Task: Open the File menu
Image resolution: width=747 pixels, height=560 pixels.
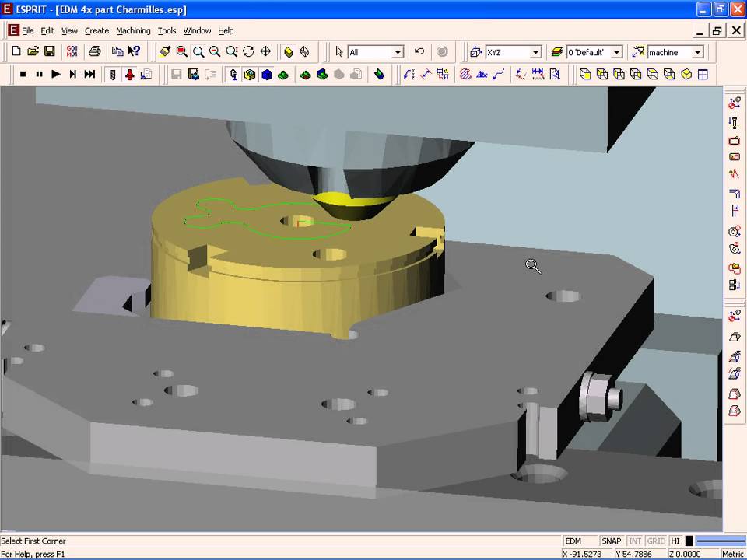Action: click(x=28, y=30)
